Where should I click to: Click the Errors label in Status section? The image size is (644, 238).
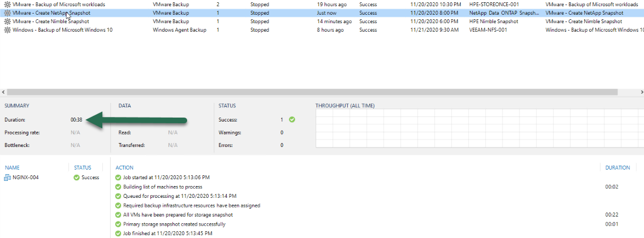point(226,145)
